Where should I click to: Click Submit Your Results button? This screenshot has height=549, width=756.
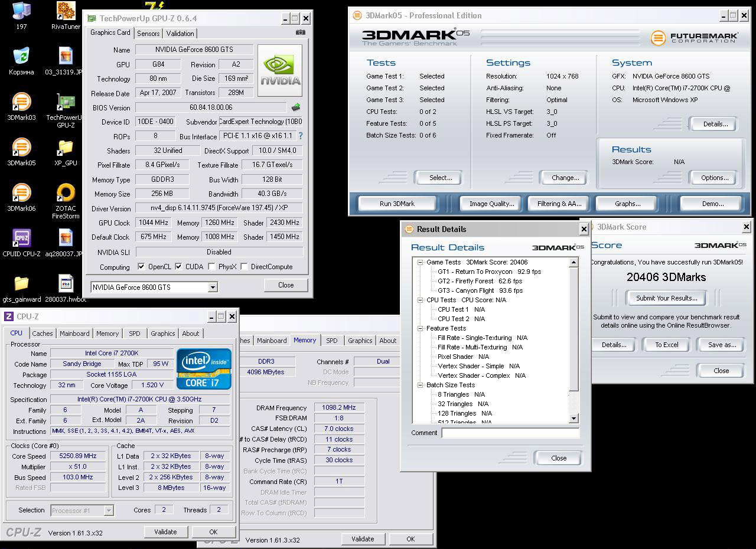(x=666, y=298)
